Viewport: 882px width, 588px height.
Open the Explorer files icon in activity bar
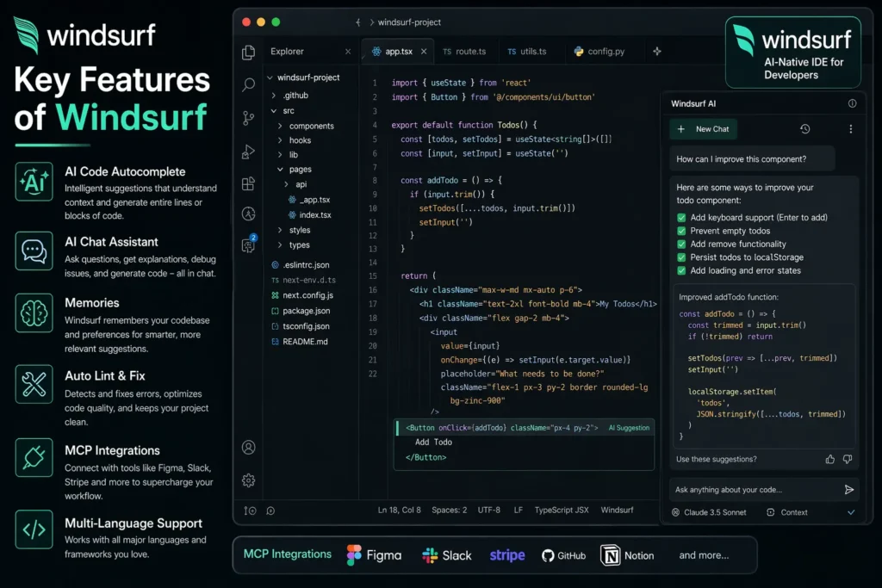248,53
